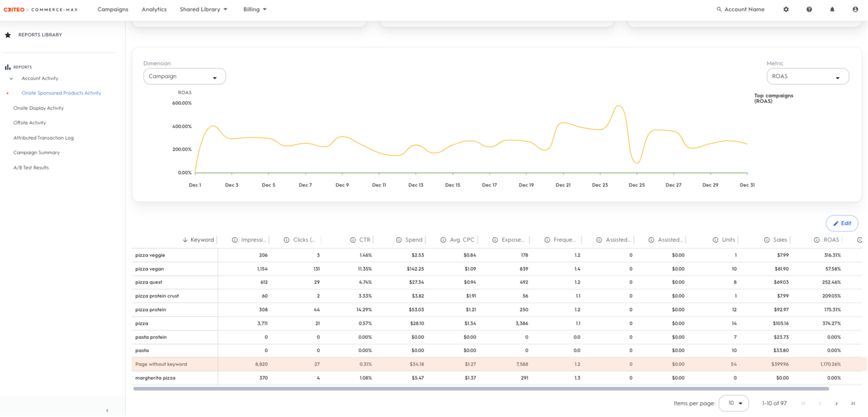Click the help question mark icon

[x=809, y=9]
